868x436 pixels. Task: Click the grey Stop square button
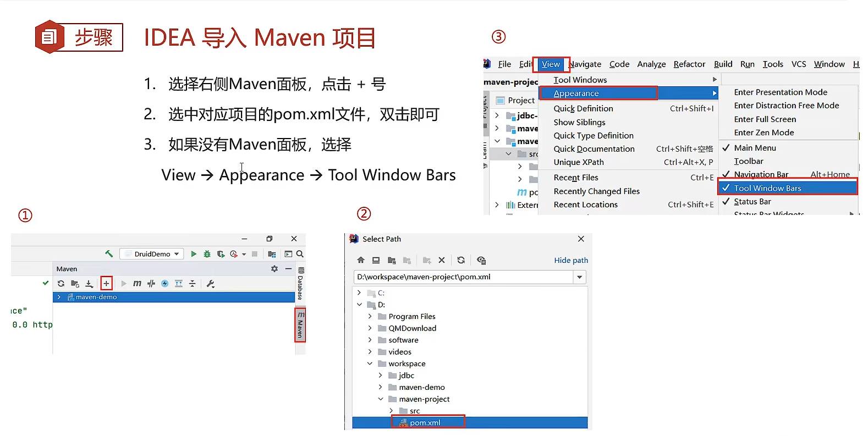255,254
